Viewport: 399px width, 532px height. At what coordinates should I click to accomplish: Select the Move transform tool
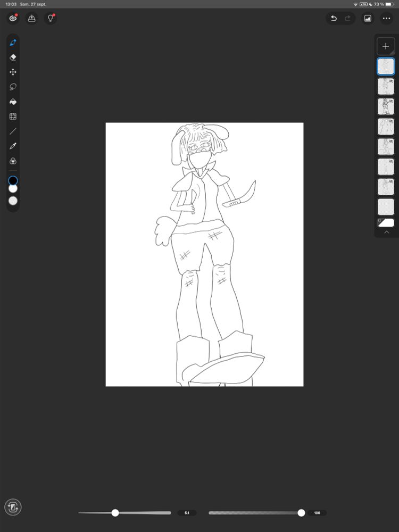(x=13, y=72)
